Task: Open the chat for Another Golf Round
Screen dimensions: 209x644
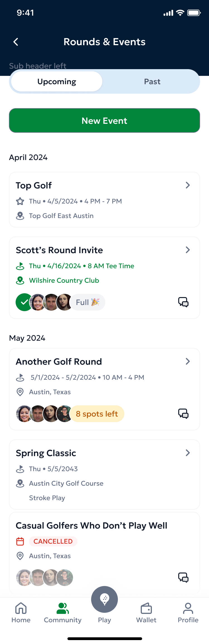Action: (x=183, y=414)
